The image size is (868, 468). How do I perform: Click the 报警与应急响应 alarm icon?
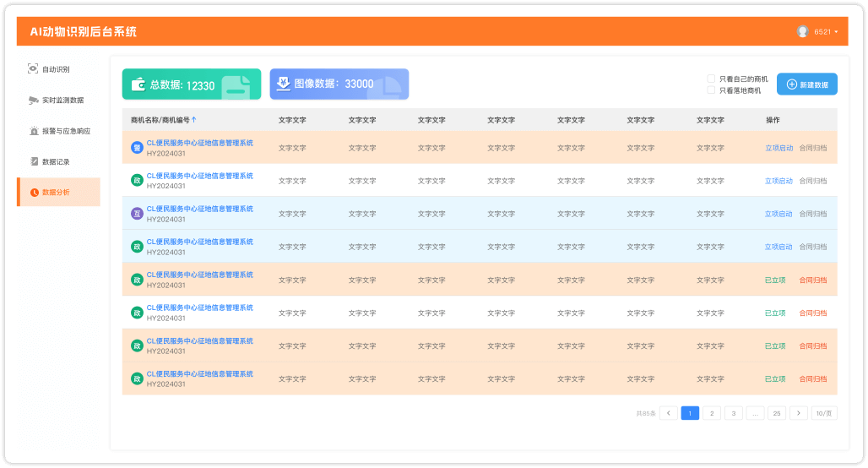click(33, 131)
